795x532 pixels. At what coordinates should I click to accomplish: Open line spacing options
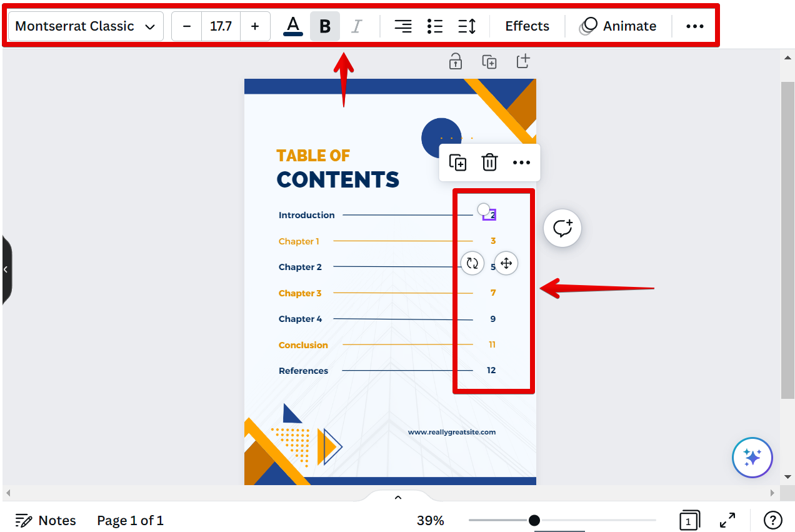coord(467,26)
